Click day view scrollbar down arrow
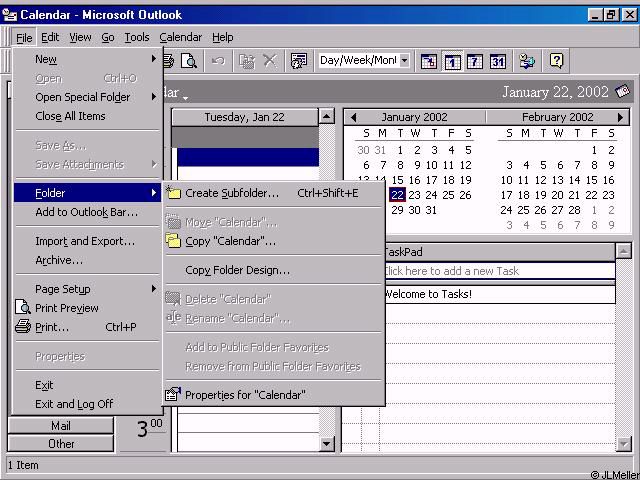The width and height of the screenshot is (640, 480). [x=326, y=444]
